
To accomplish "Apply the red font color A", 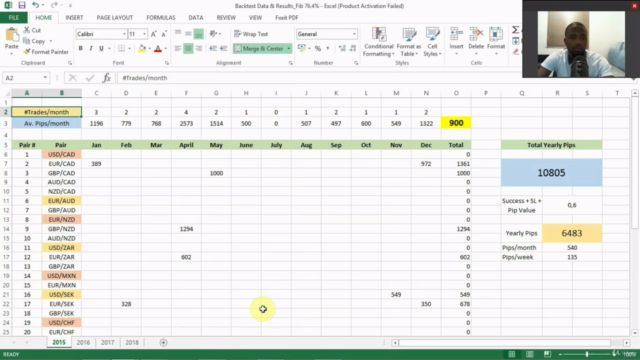I will (x=158, y=49).
